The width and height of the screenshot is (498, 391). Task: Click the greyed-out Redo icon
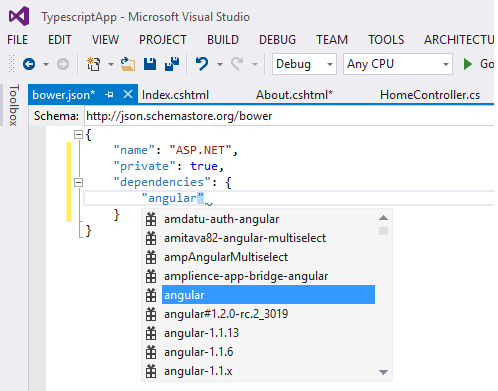tap(237, 64)
